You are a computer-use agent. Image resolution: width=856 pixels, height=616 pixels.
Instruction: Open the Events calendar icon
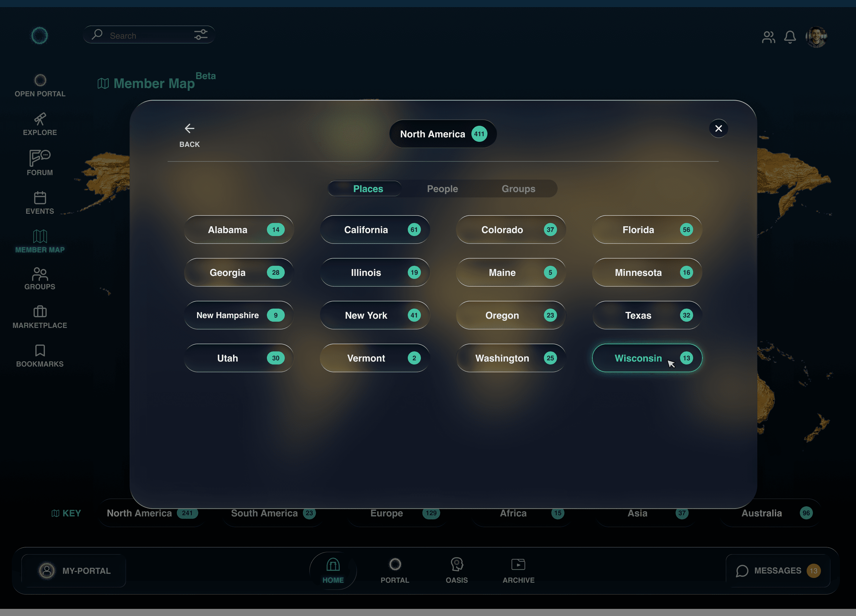[40, 198]
